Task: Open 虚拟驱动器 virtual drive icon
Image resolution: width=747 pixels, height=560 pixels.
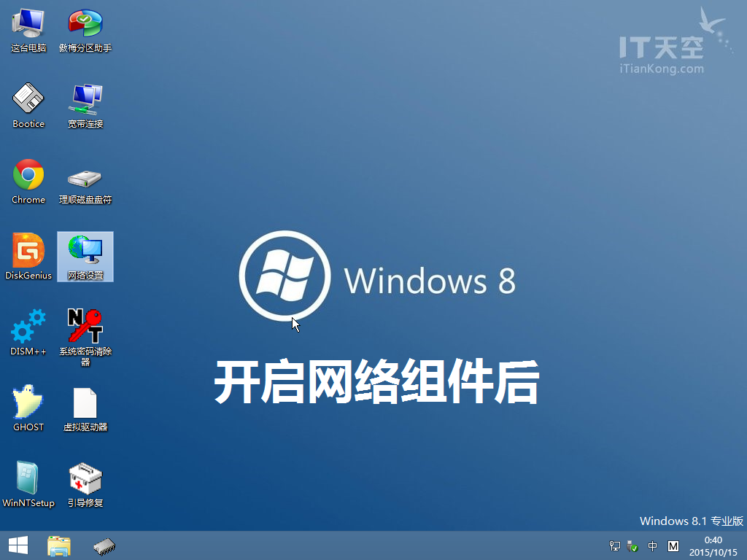Action: [85, 402]
